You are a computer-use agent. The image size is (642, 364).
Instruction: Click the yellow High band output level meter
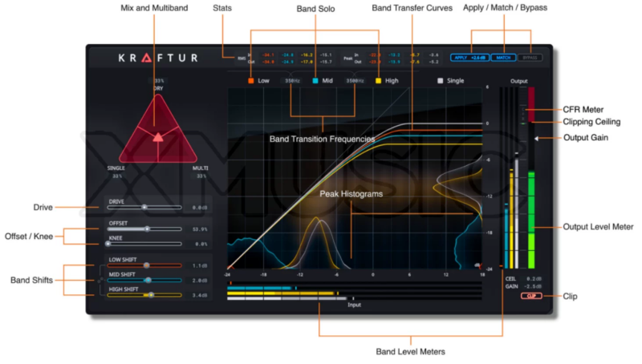[511, 219]
